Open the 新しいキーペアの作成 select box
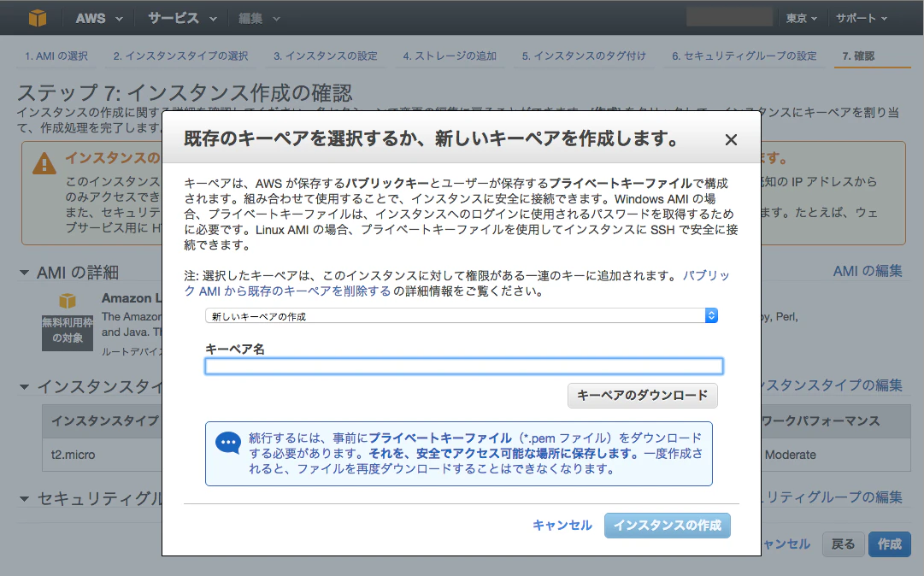Screen dimensions: 924x576 462,316
